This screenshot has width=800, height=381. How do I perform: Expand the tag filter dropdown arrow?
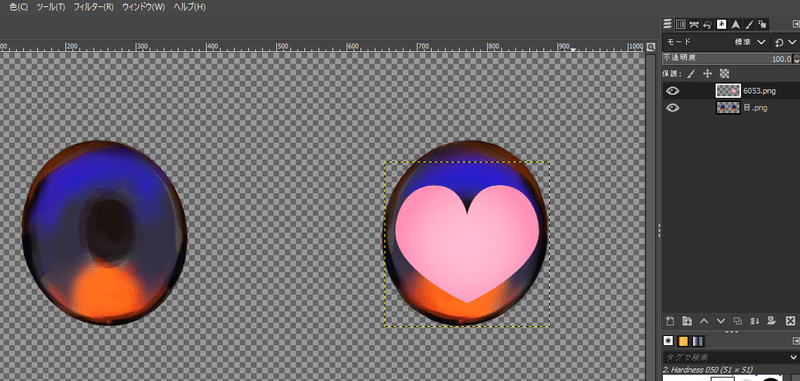[x=793, y=357]
